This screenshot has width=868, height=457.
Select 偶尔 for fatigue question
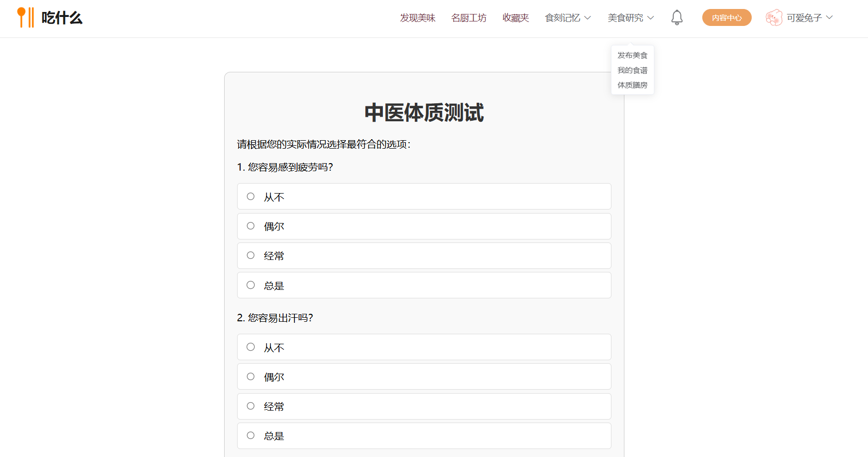click(424, 226)
